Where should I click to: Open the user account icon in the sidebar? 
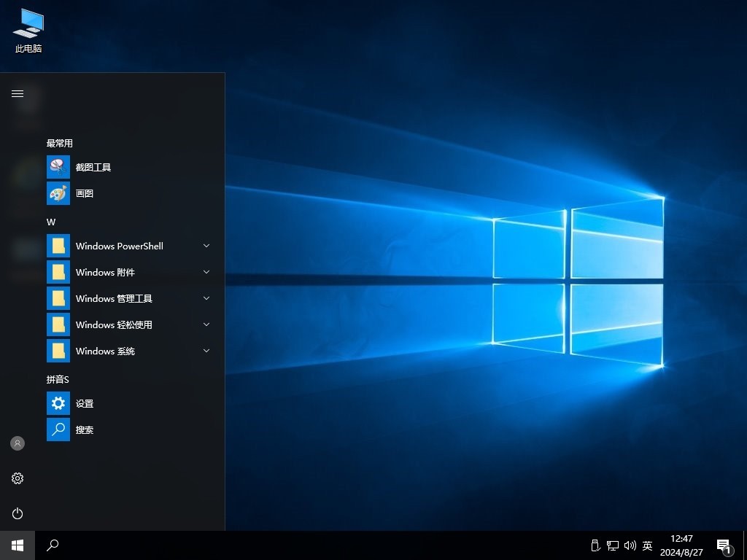18,443
